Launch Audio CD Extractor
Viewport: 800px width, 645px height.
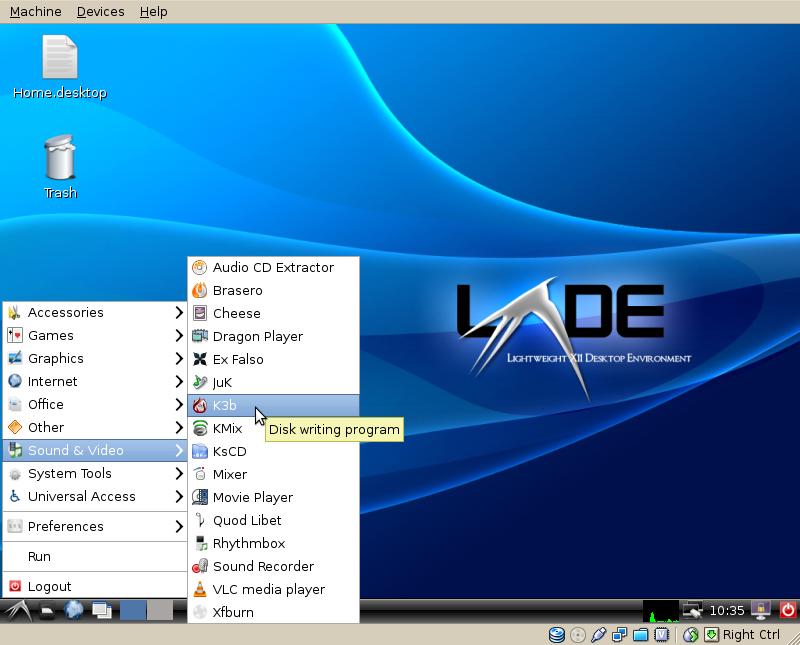273,267
